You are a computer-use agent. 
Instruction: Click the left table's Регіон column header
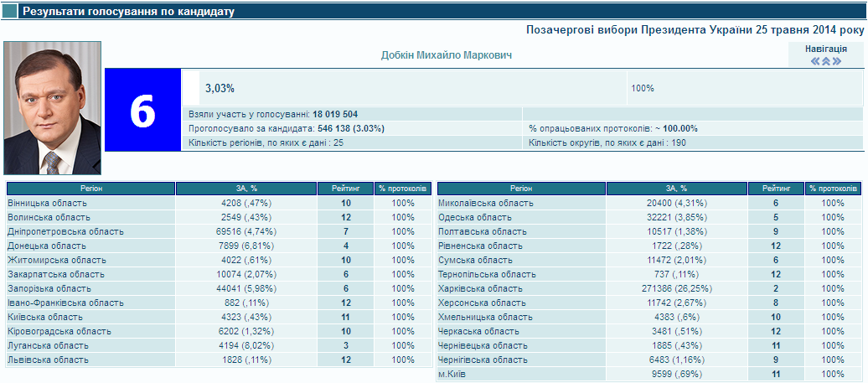coord(90,189)
